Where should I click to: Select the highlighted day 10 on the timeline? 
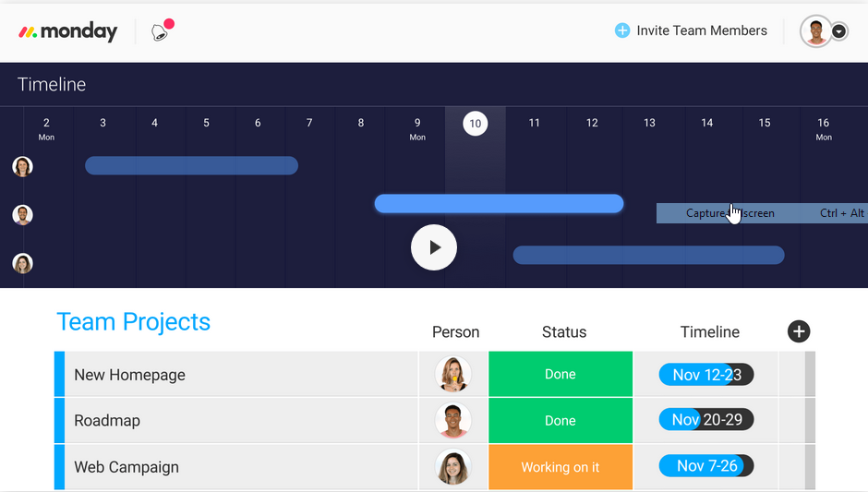pyautogui.click(x=475, y=123)
